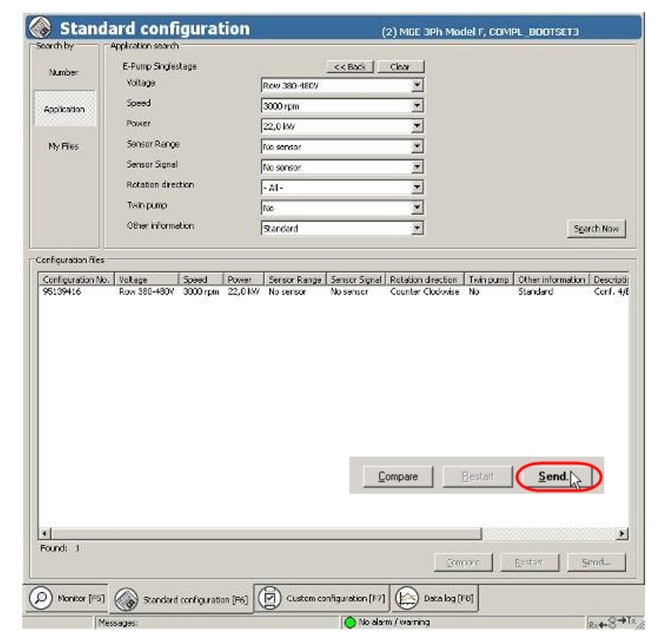The height and width of the screenshot is (644, 660).
Task: Click the application logo in title bar
Action: [42, 29]
